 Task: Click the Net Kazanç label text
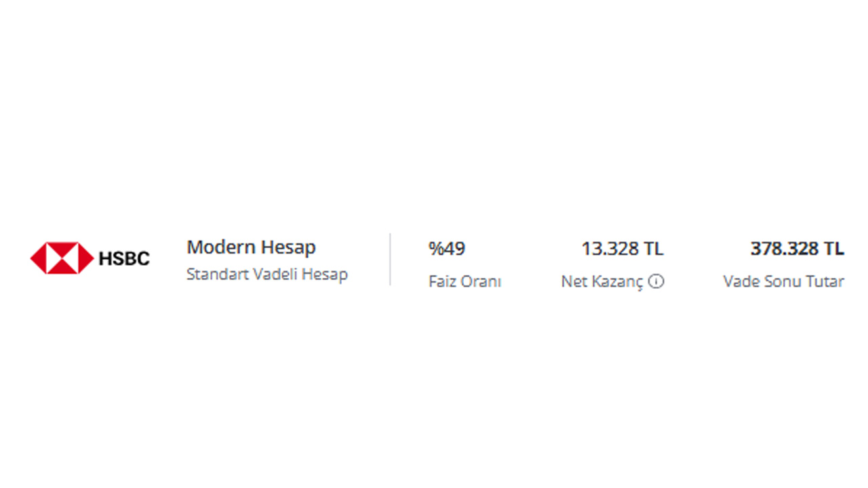tap(602, 281)
